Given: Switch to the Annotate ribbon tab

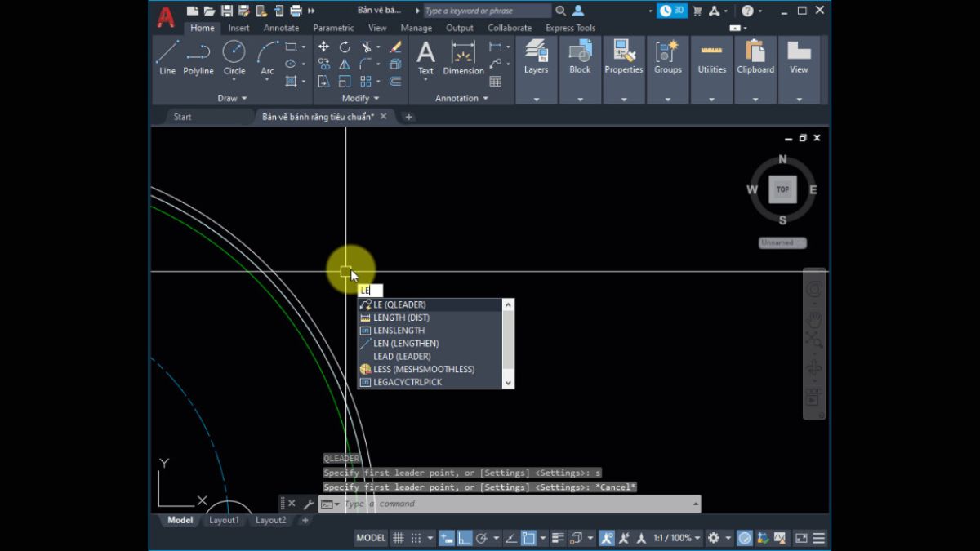Looking at the screenshot, I should 281,28.
